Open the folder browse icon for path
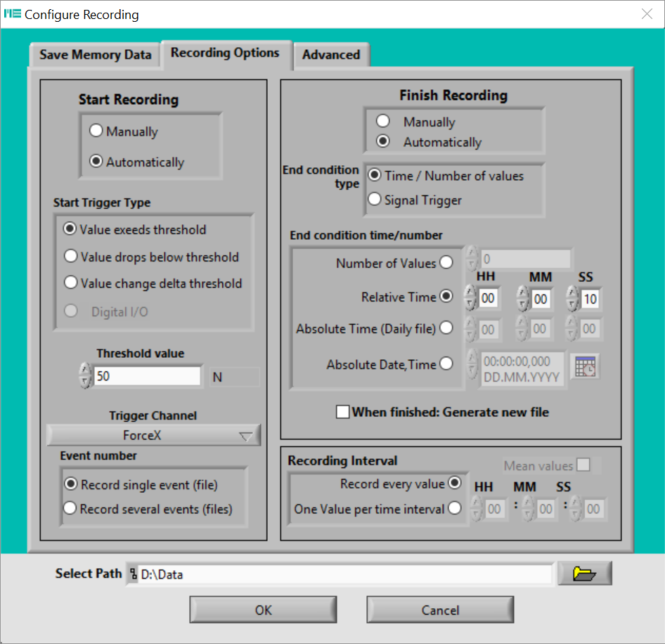Image resolution: width=665 pixels, height=644 pixels. point(584,574)
